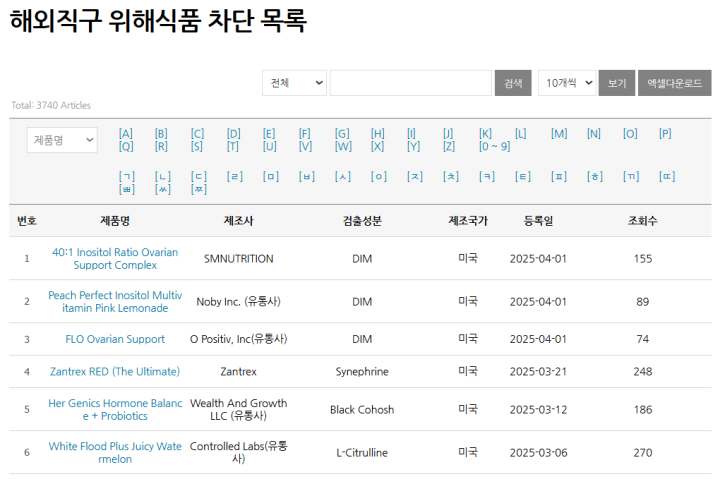Screen dimensions: 720x484
Task: Filter by letter [W]
Action: click(343, 146)
